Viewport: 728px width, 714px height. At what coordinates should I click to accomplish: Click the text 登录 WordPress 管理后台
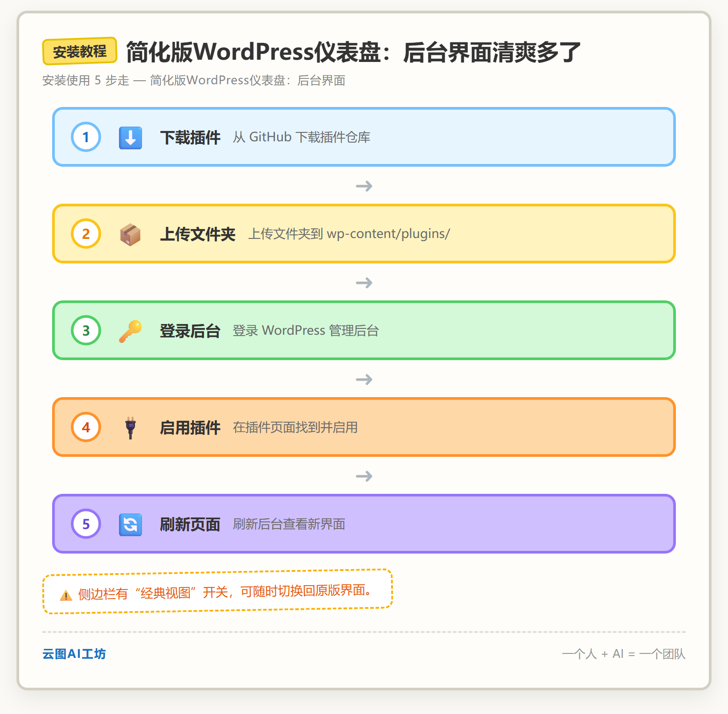point(306,331)
